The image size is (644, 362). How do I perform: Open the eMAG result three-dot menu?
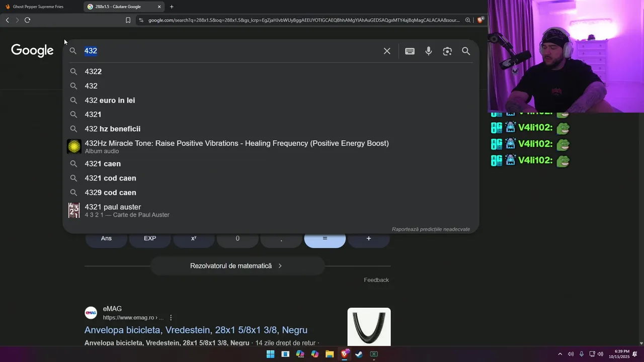171,318
